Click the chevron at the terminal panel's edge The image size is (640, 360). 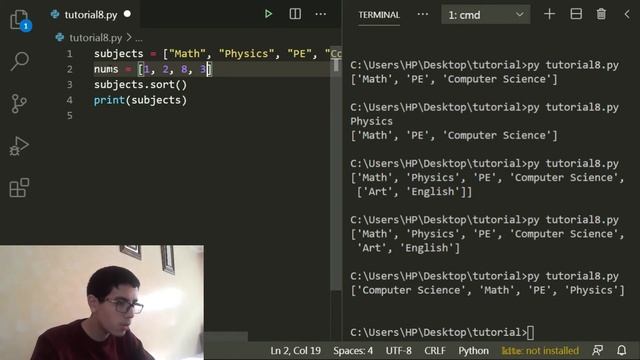(627, 14)
